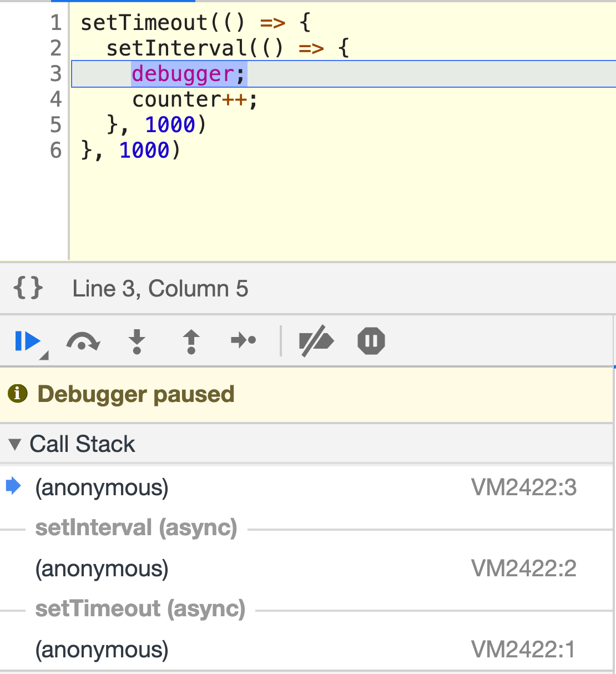
Task: Collapse the Call Stack section
Action: [15, 444]
